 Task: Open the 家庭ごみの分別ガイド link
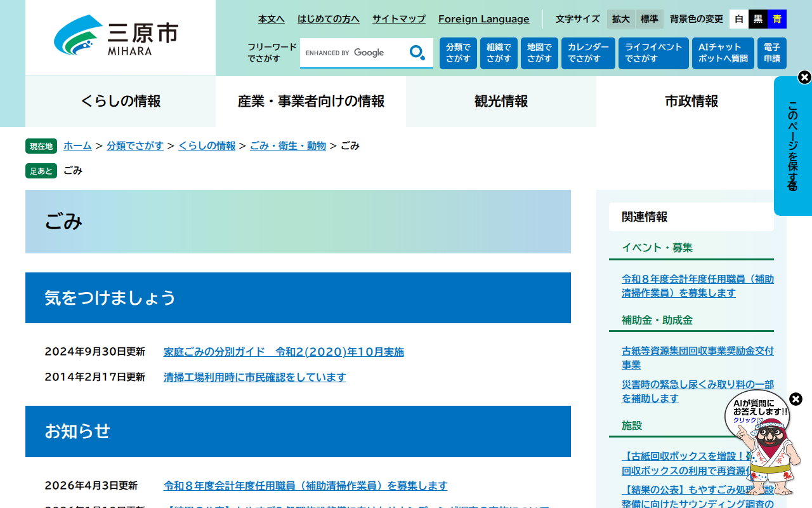[284, 352]
